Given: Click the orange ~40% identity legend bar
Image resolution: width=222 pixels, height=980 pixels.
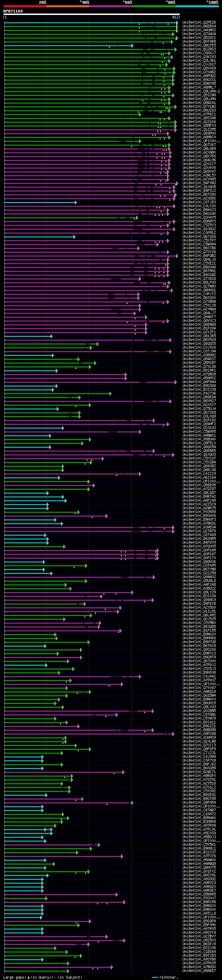Looking at the screenshot, I should [x=68, y=6].
